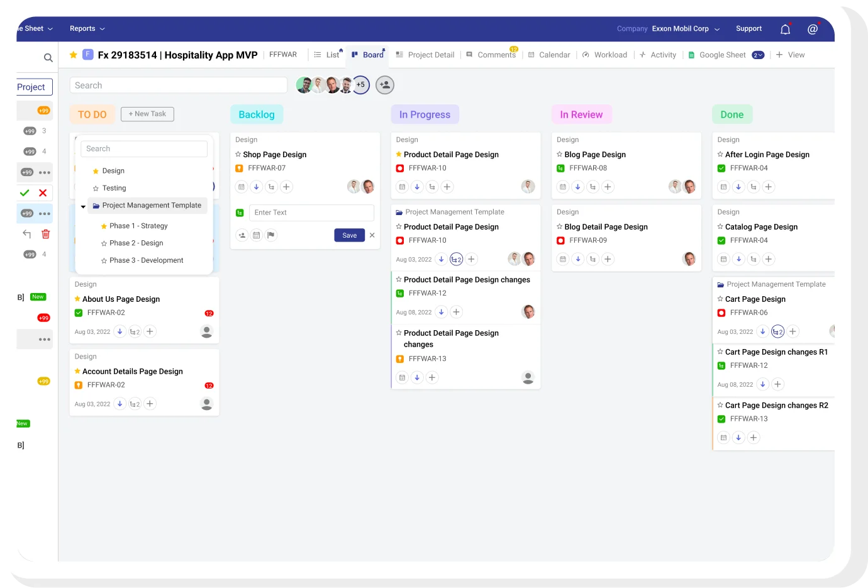This screenshot has width=868, height=588.
Task: Open the Google Sheet tab
Action: pos(717,55)
